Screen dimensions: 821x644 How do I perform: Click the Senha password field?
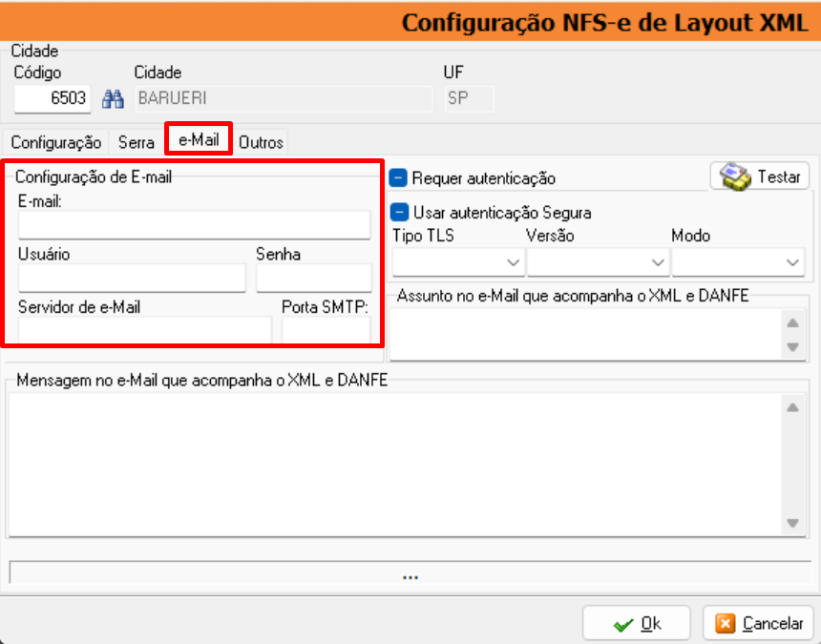[x=314, y=278]
